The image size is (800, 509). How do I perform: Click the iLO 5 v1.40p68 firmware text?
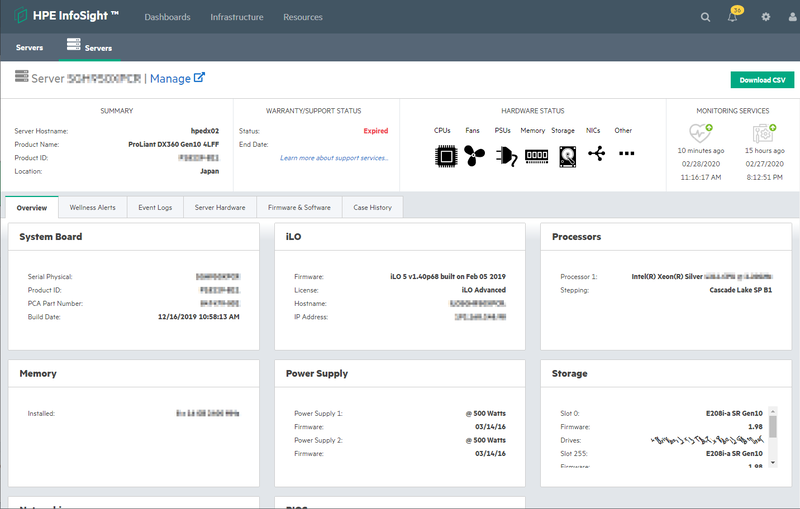[448, 276]
